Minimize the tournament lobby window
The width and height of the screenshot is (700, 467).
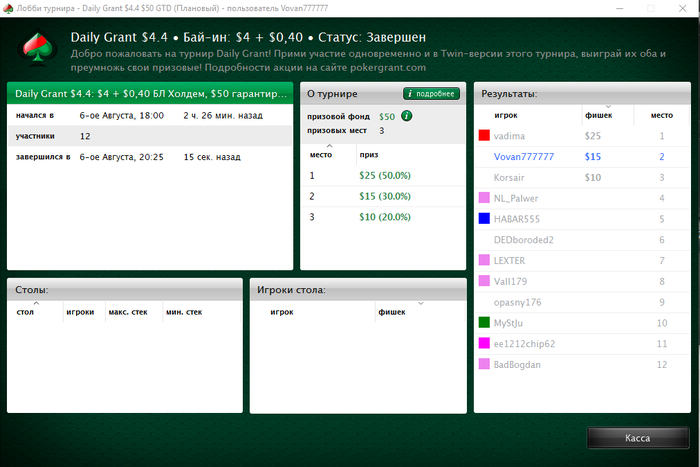tap(620, 8)
